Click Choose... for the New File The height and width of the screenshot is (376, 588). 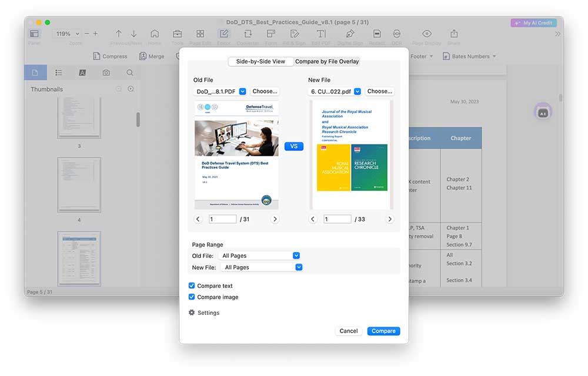point(379,92)
